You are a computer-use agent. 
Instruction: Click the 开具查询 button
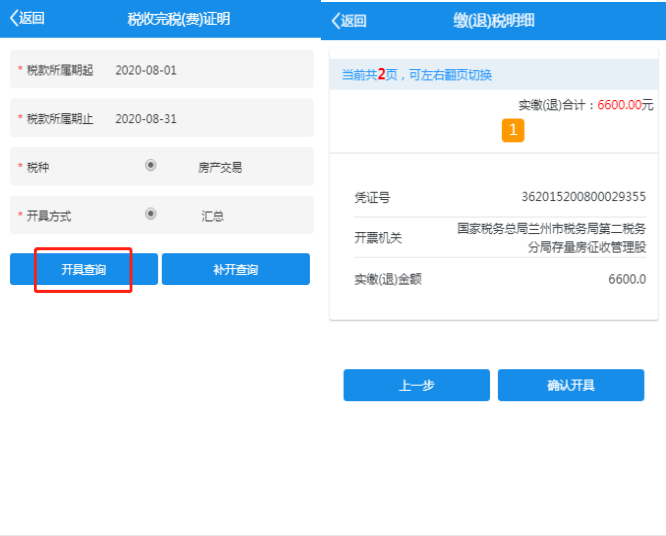tap(84, 269)
